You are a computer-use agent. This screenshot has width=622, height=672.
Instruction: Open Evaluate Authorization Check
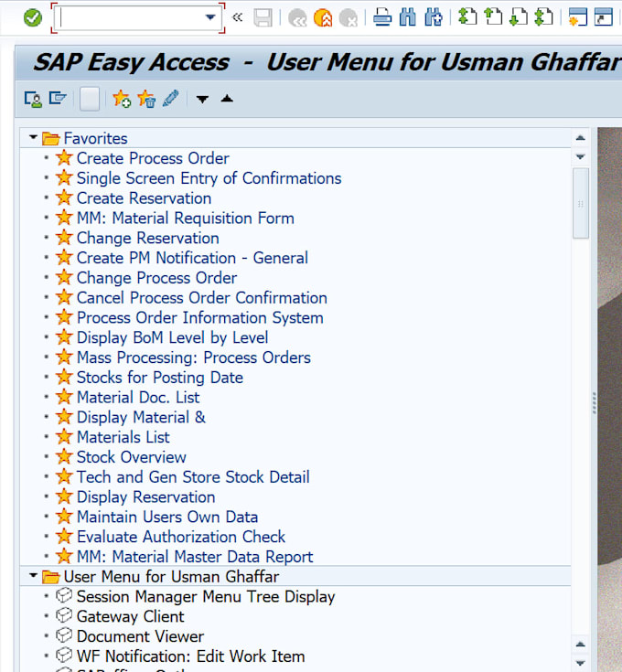pyautogui.click(x=181, y=537)
